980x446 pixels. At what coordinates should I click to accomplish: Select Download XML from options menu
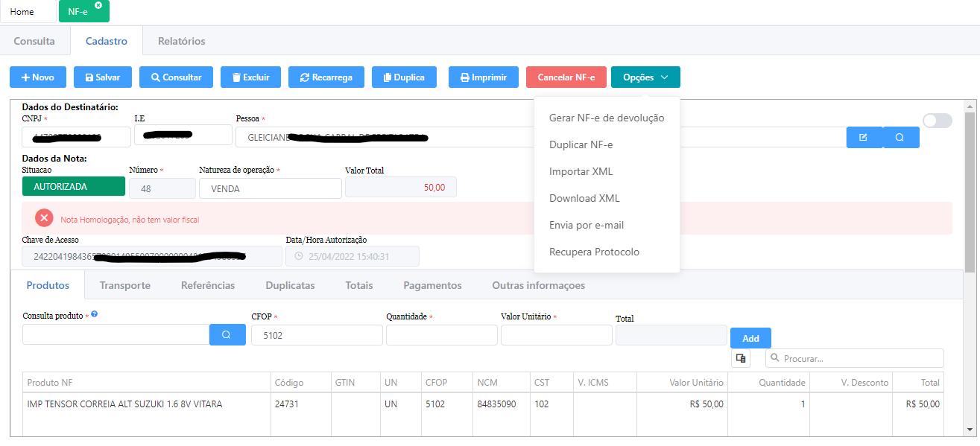pyautogui.click(x=584, y=198)
